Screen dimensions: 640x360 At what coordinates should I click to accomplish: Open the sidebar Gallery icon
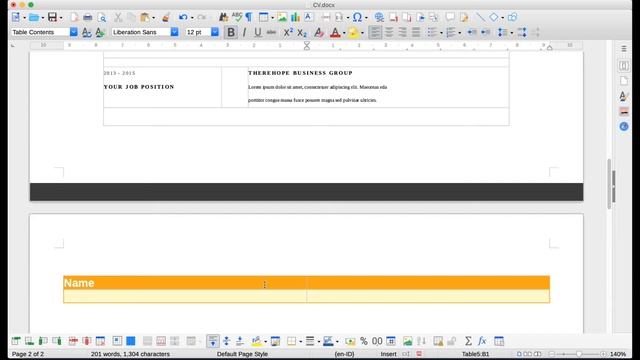[x=624, y=111]
